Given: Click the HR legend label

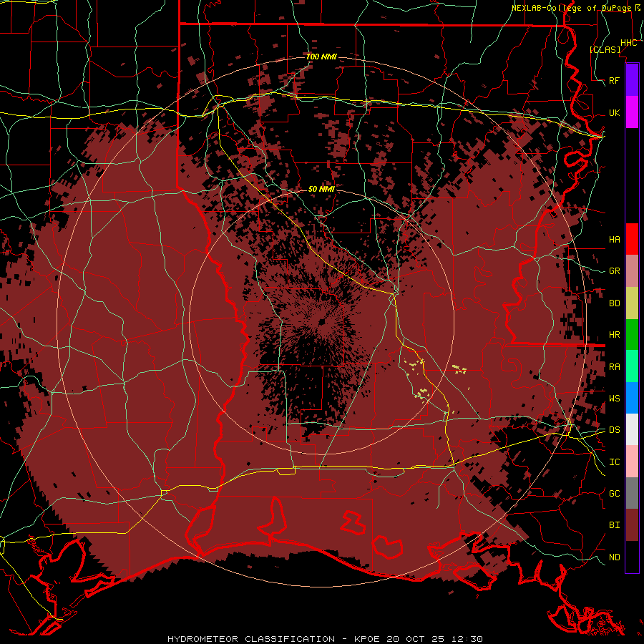Looking at the screenshot, I should [x=614, y=335].
